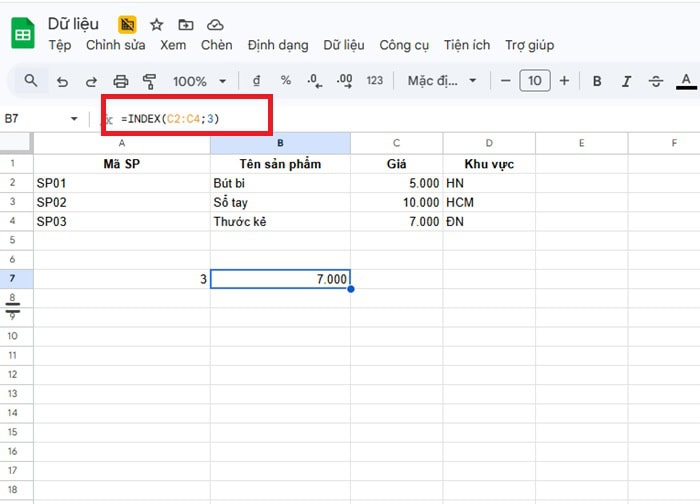Click the undo arrow icon
Screen dimensions: 700x504
coord(63,81)
